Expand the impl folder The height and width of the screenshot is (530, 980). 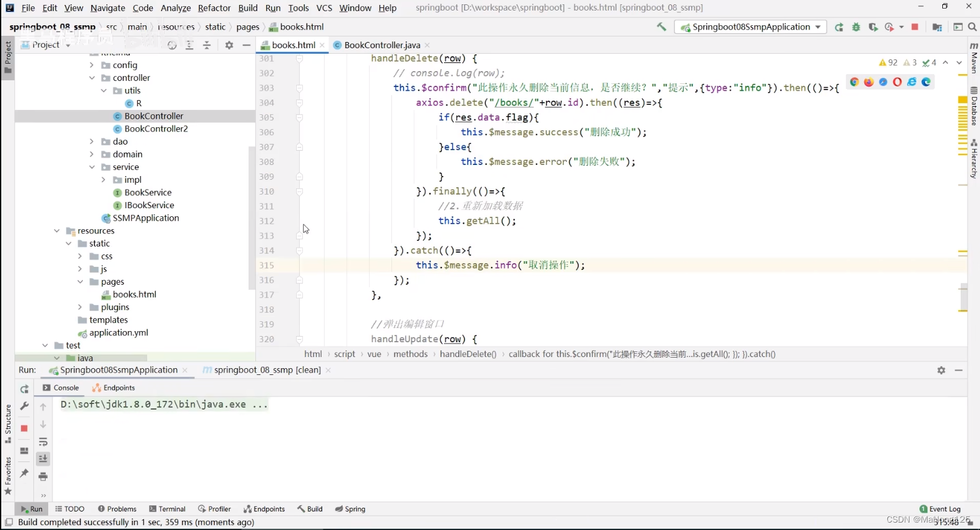[103, 180]
